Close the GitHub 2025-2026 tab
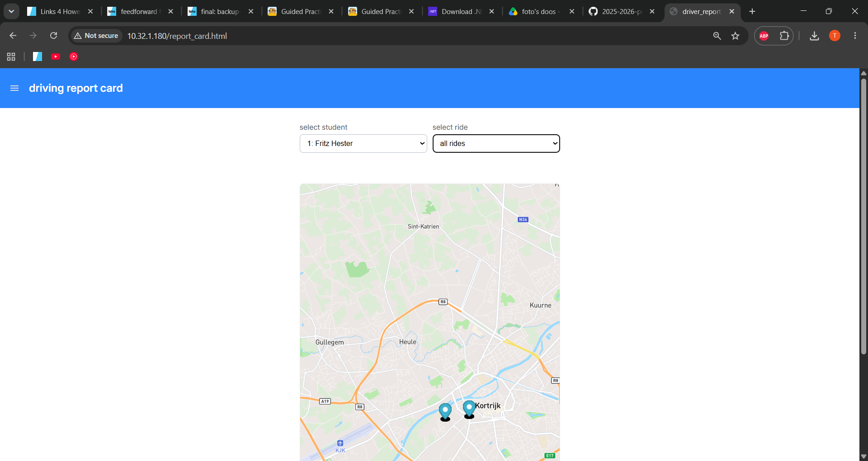Screen dimensions: 868x461 [652, 12]
